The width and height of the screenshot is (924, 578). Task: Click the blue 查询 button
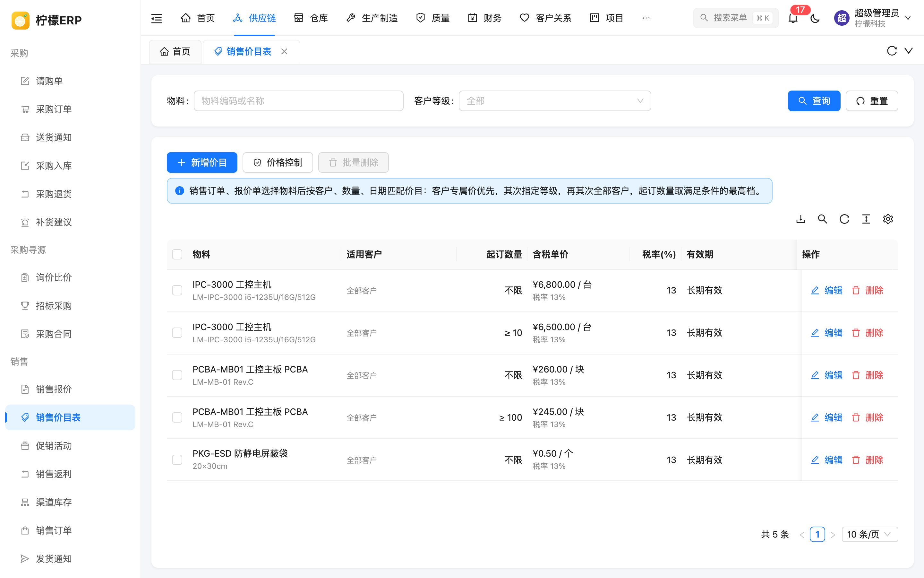click(x=814, y=101)
